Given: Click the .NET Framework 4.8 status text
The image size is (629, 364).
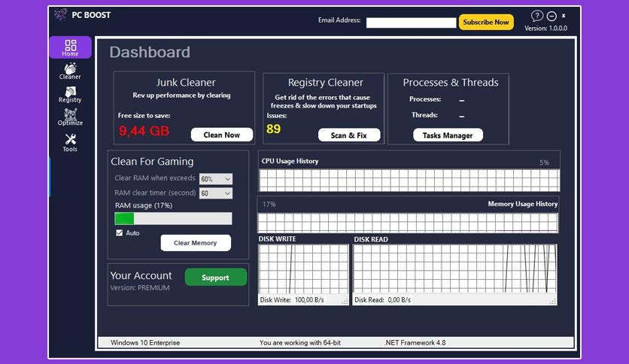Looking at the screenshot, I should (x=415, y=343).
